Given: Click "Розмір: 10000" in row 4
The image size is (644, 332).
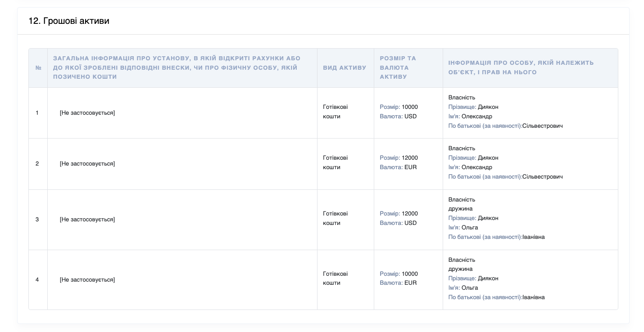Looking at the screenshot, I should tap(399, 274).
